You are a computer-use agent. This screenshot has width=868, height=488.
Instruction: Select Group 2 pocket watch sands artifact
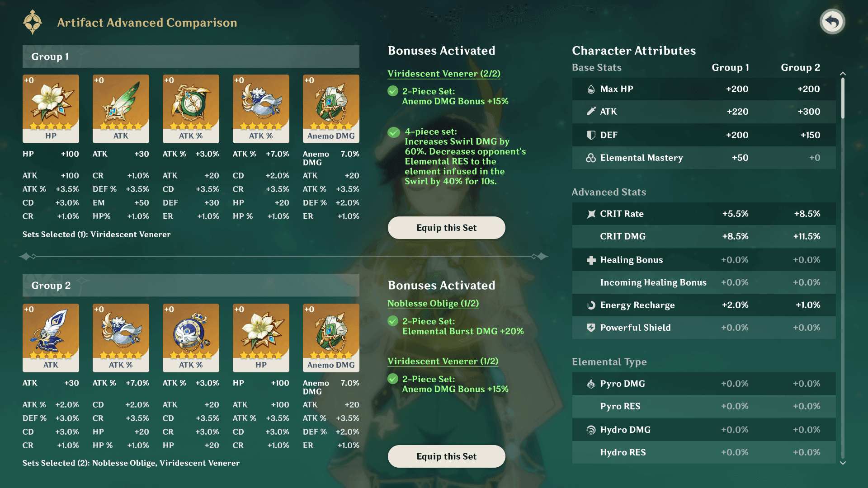pos(191,337)
